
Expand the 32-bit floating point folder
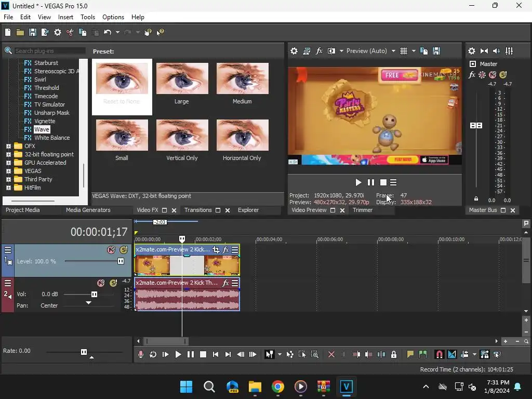8,154
